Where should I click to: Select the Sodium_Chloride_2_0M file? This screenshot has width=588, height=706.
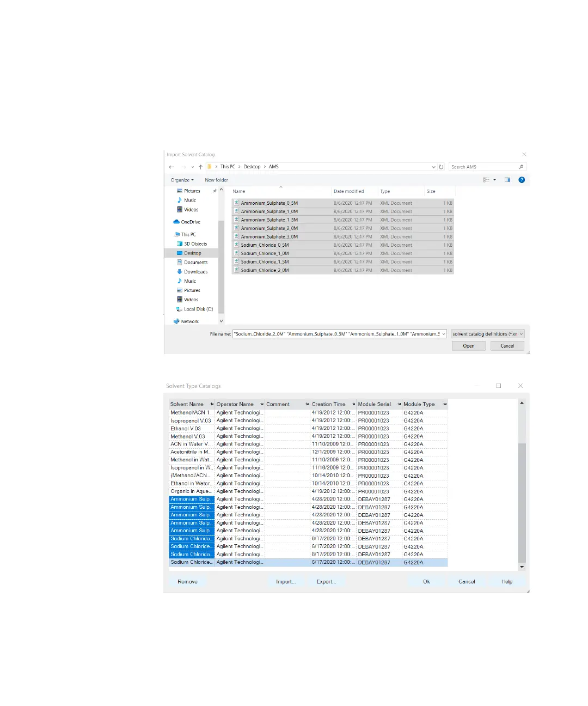343,270
